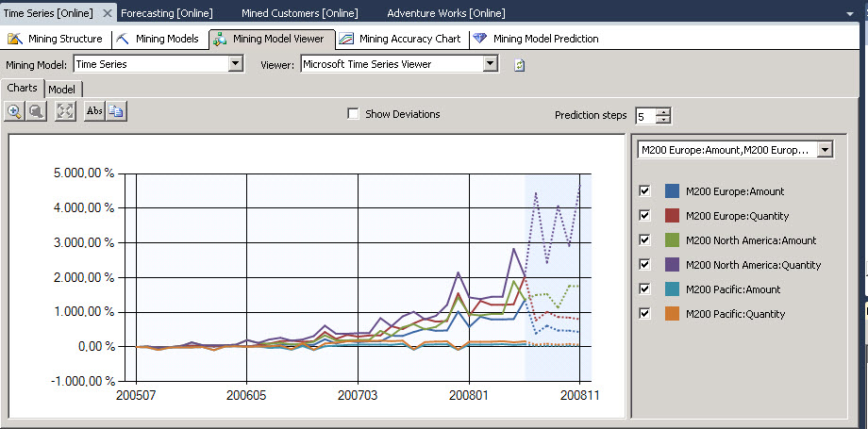Click the zoom in magnifier icon

[x=14, y=110]
